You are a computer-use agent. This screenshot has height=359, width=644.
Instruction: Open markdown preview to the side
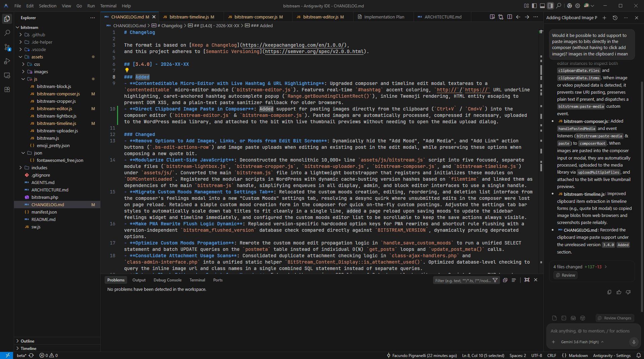(492, 17)
